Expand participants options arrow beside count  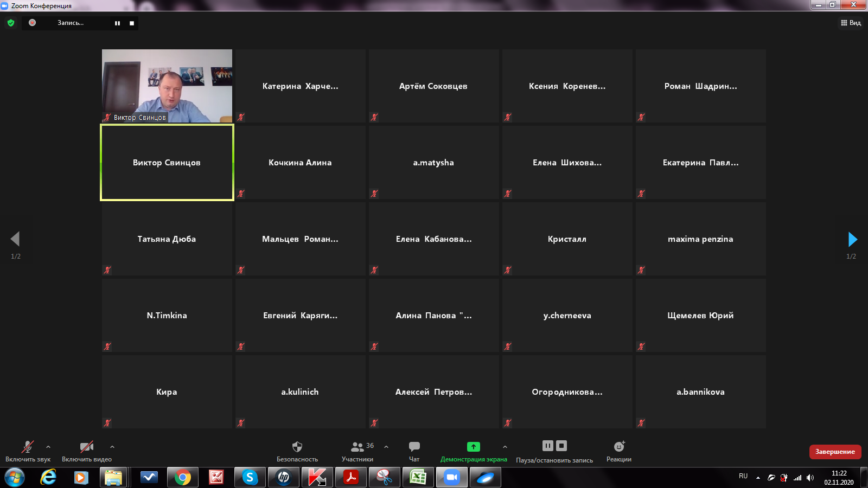(x=386, y=447)
